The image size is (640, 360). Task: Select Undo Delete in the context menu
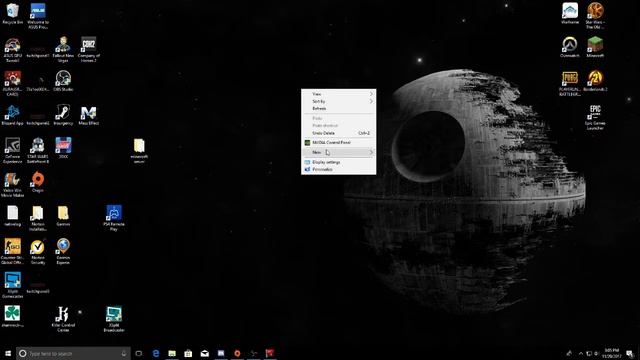(x=338, y=133)
